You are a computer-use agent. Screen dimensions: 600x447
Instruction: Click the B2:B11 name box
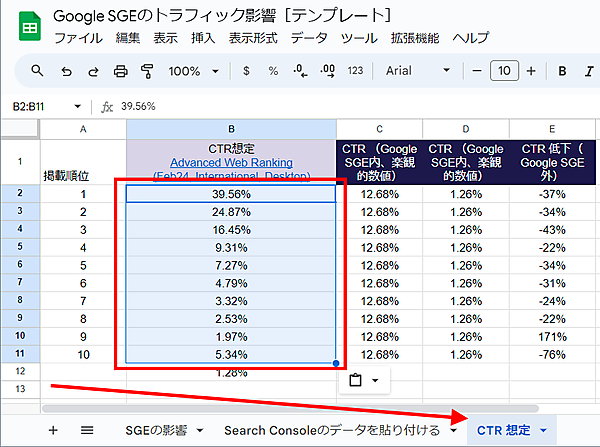click(29, 106)
